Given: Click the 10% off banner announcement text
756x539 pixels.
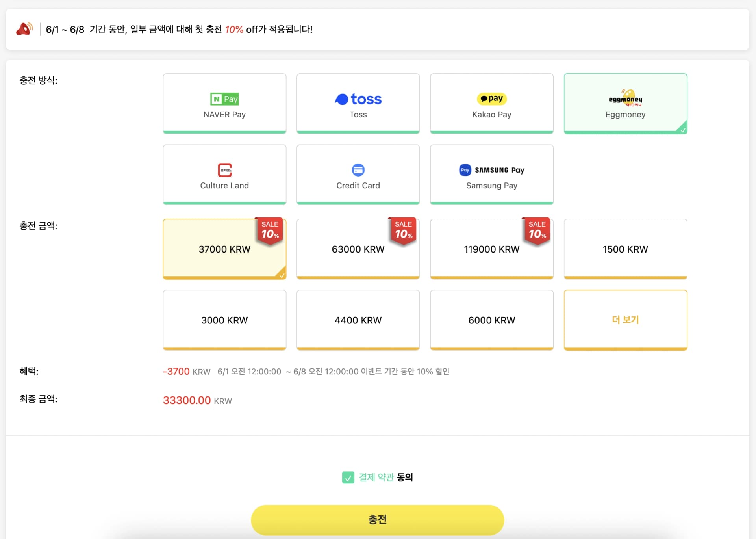Looking at the screenshot, I should tap(179, 29).
